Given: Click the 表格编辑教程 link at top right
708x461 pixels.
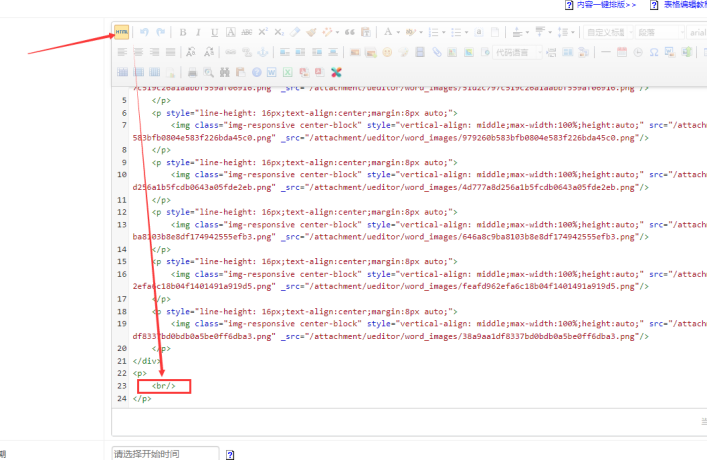Looking at the screenshot, I should pos(684,5).
